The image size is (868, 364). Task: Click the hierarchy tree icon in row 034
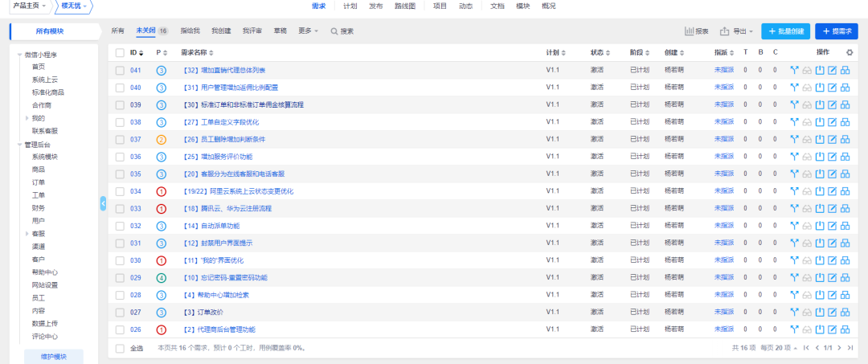click(x=845, y=191)
